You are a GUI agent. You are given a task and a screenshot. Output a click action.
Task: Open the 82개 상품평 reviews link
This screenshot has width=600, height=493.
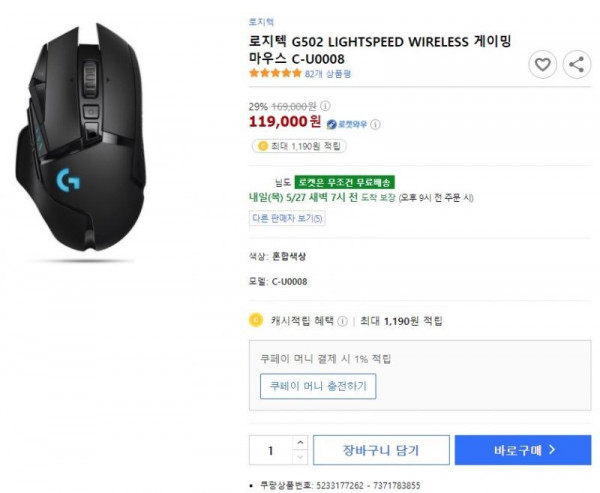pos(328,73)
